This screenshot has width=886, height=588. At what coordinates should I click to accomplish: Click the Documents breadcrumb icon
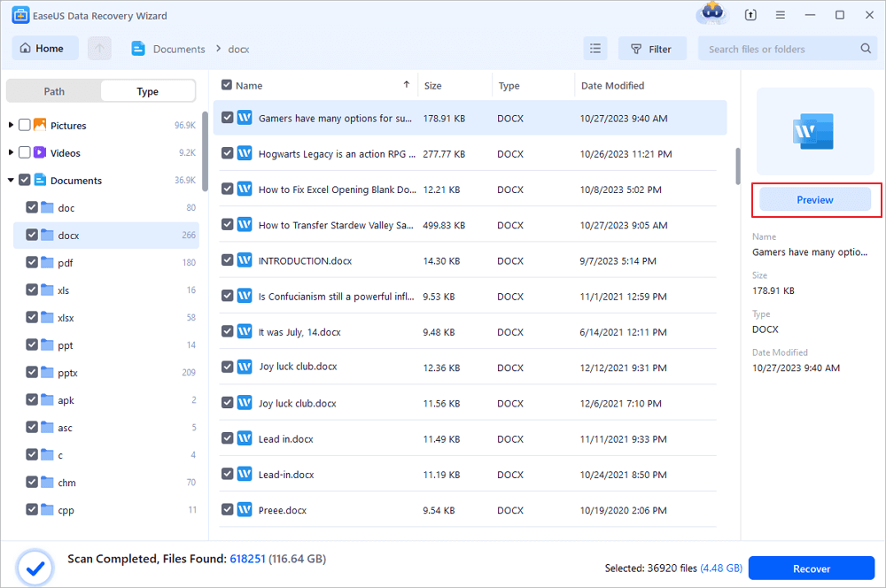[x=138, y=49]
